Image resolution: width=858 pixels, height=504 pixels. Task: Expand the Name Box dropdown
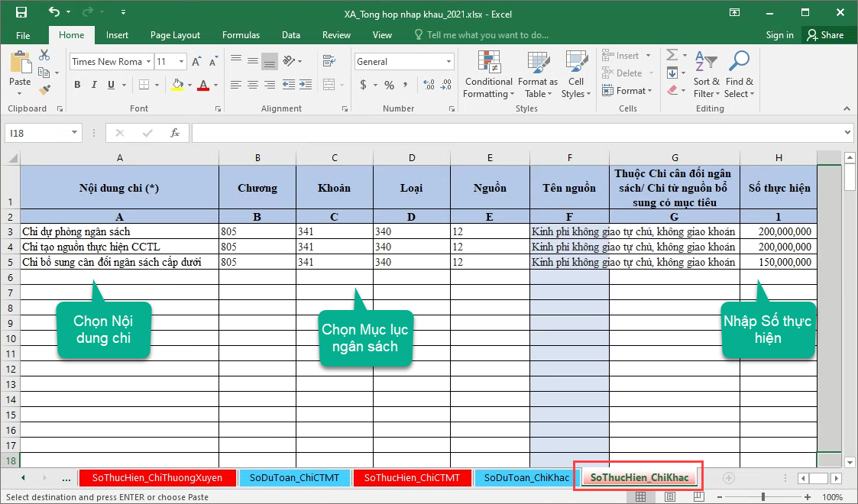pyautogui.click(x=75, y=133)
